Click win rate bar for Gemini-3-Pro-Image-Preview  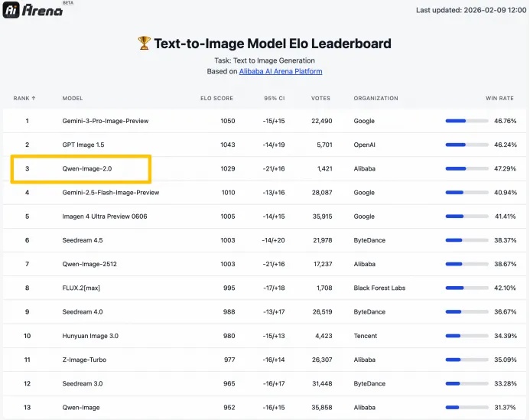(x=467, y=121)
